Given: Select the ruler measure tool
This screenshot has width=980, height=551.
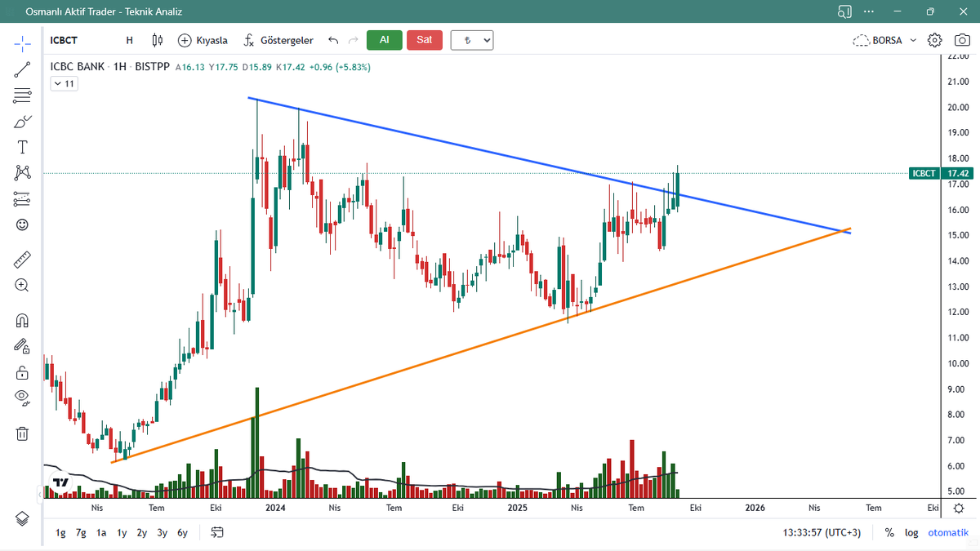Looking at the screenshot, I should [x=22, y=260].
